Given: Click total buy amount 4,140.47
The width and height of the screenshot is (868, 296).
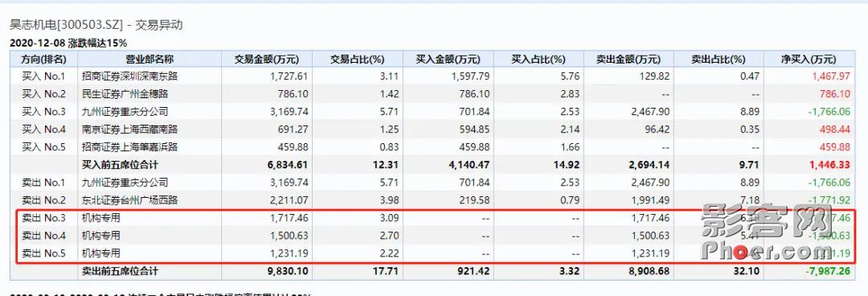Looking at the screenshot, I should (x=469, y=165).
